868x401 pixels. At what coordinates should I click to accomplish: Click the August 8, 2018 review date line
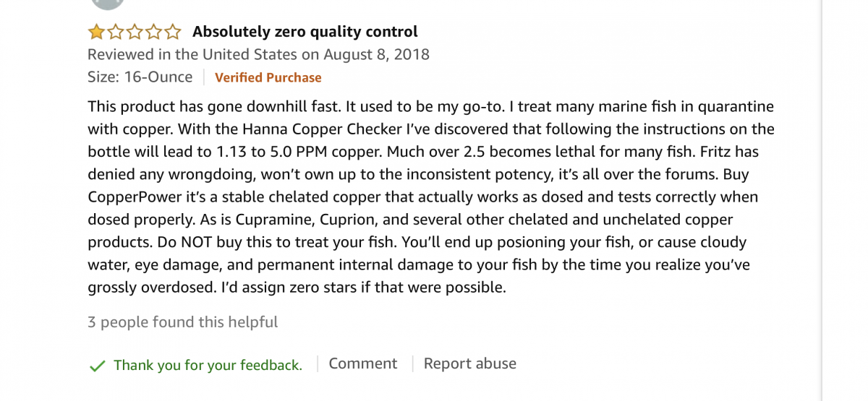(258, 54)
